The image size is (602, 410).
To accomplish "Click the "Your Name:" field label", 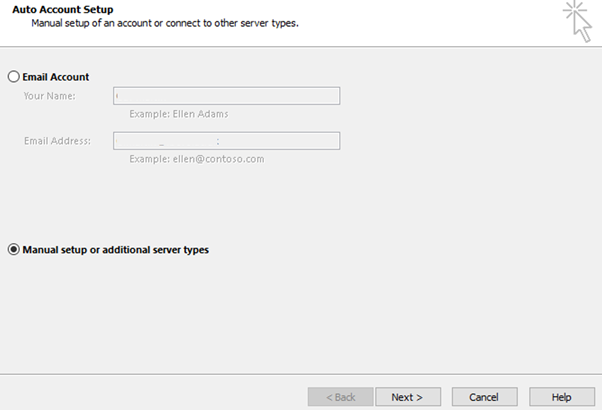I will pos(50,96).
